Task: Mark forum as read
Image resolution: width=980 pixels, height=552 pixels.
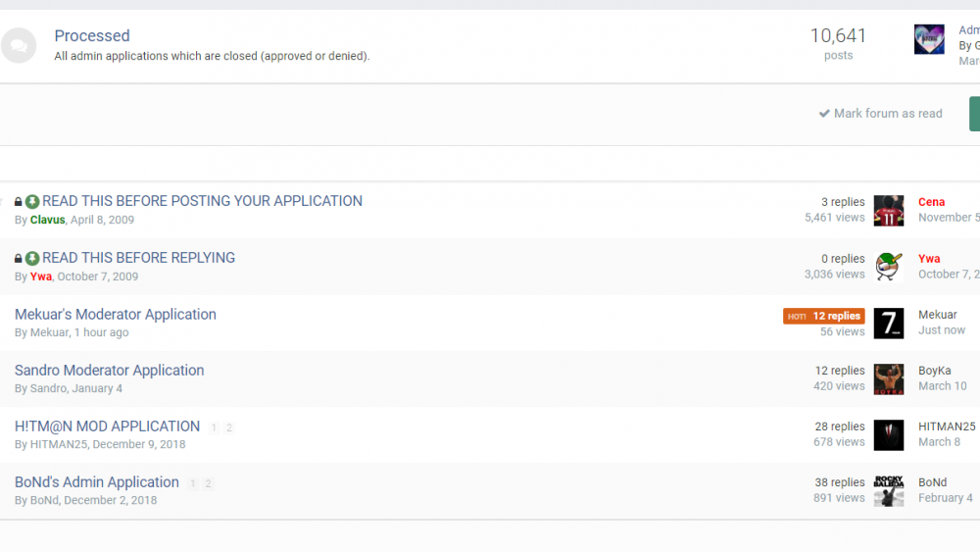Action: pyautogui.click(x=880, y=114)
